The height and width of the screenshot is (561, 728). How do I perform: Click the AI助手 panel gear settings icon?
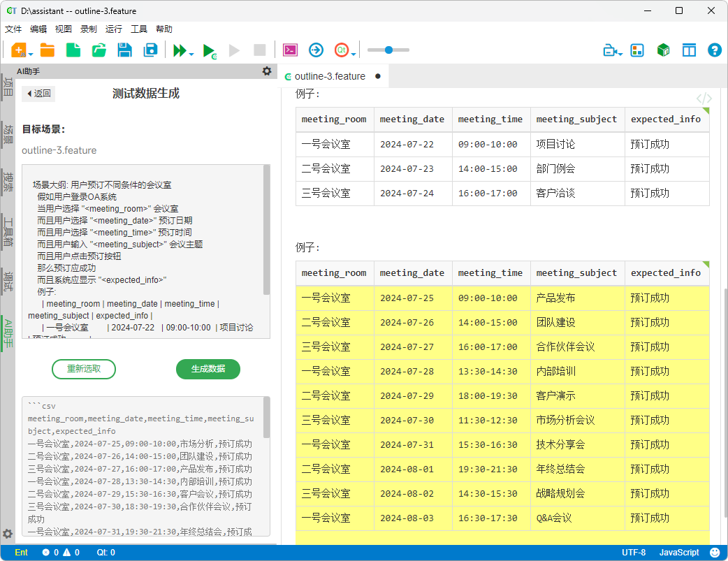tap(266, 71)
